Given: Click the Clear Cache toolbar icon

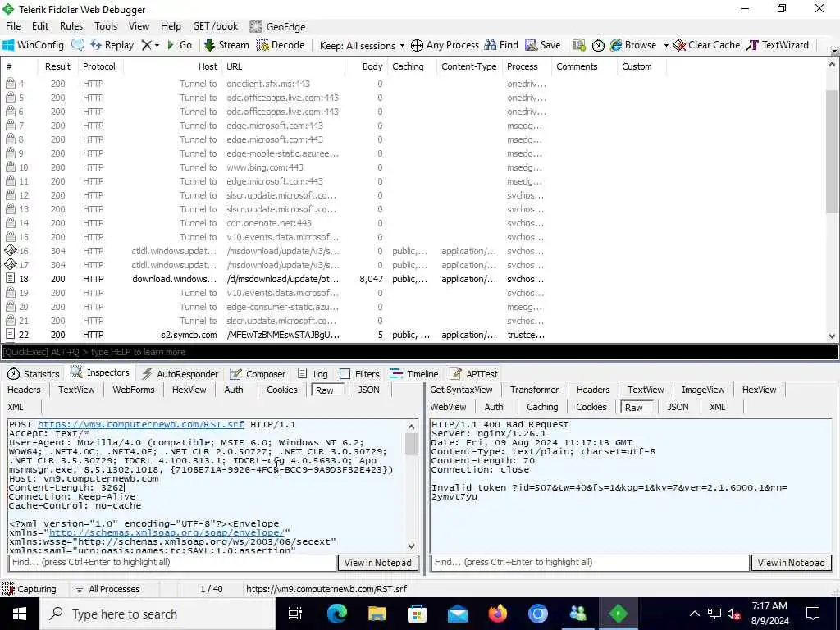Looking at the screenshot, I should [x=706, y=46].
